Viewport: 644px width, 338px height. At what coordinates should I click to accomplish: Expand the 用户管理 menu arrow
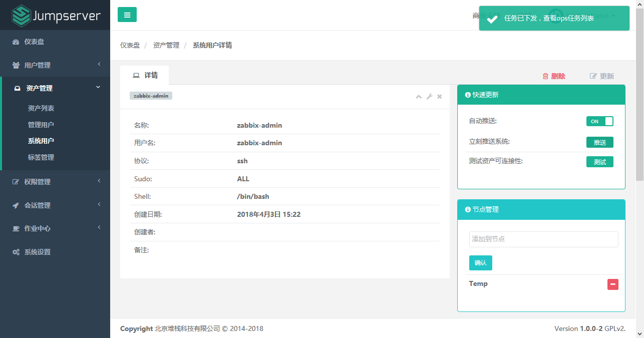click(99, 64)
